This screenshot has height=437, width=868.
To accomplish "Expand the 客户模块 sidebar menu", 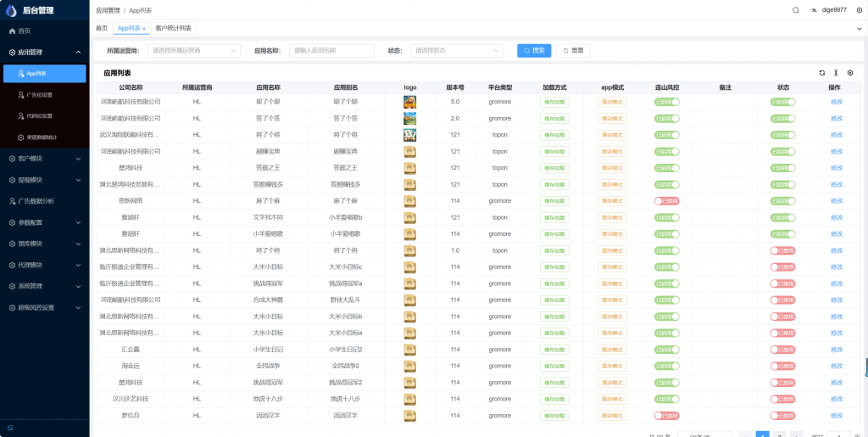I will click(44, 158).
